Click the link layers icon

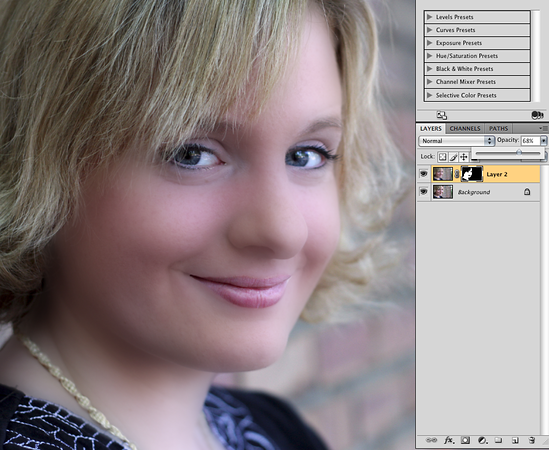point(431,440)
